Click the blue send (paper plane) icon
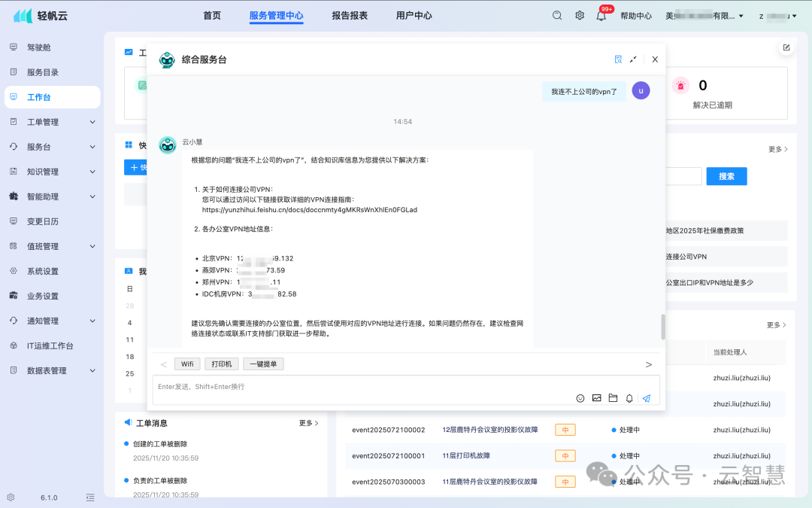This screenshot has width=812, height=508. (647, 397)
